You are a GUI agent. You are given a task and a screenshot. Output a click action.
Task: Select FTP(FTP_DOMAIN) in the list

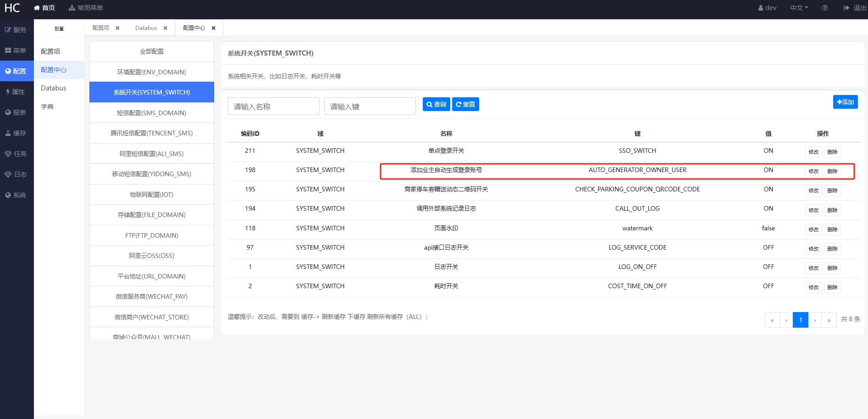click(152, 235)
